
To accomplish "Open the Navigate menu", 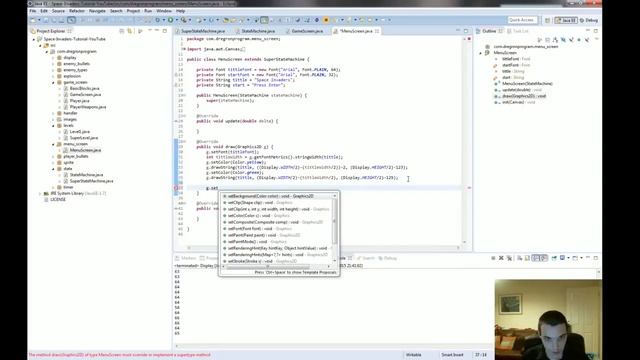I will [x=97, y=11].
